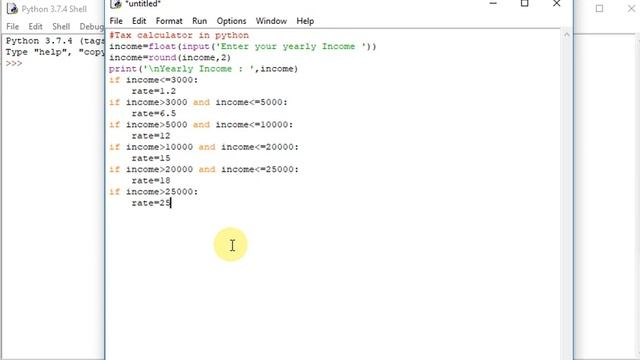Open Shell menu in Python Shell window
The image size is (640, 360).
tap(61, 27)
